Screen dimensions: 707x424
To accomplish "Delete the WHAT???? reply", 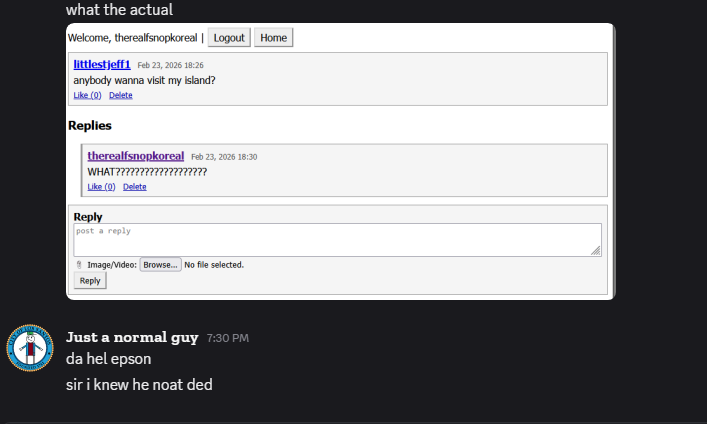I will click(x=134, y=187).
